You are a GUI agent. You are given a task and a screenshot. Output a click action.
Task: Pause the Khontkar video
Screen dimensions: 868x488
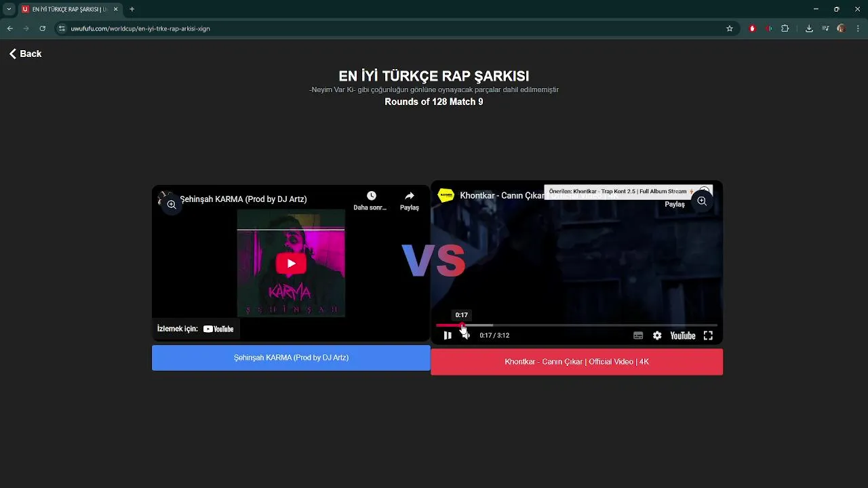click(448, 335)
